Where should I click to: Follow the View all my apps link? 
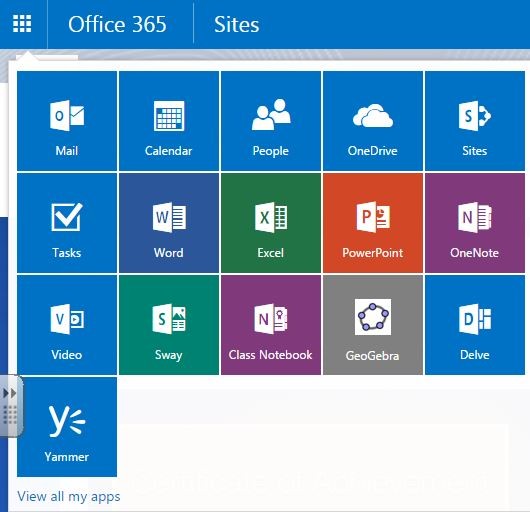69,497
